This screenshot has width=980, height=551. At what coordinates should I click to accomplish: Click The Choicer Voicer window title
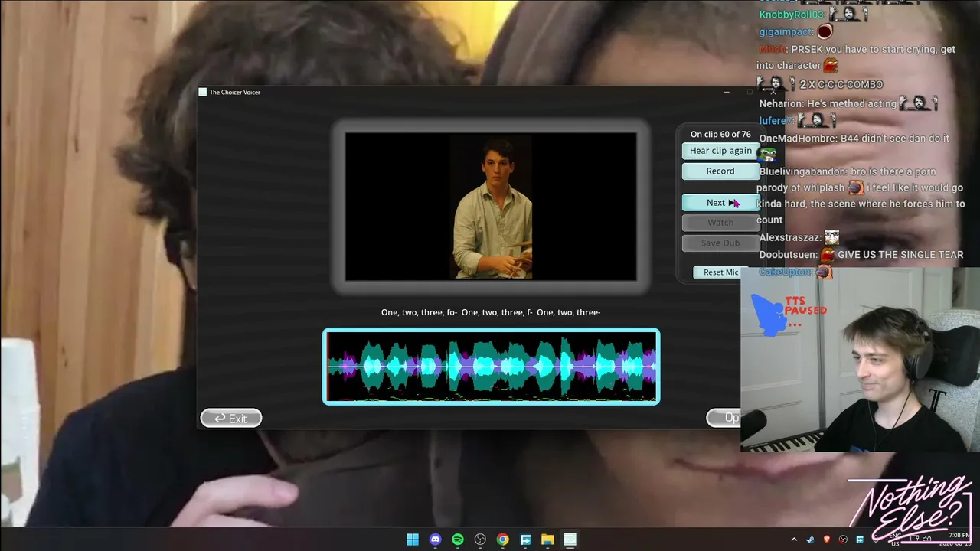tap(235, 93)
